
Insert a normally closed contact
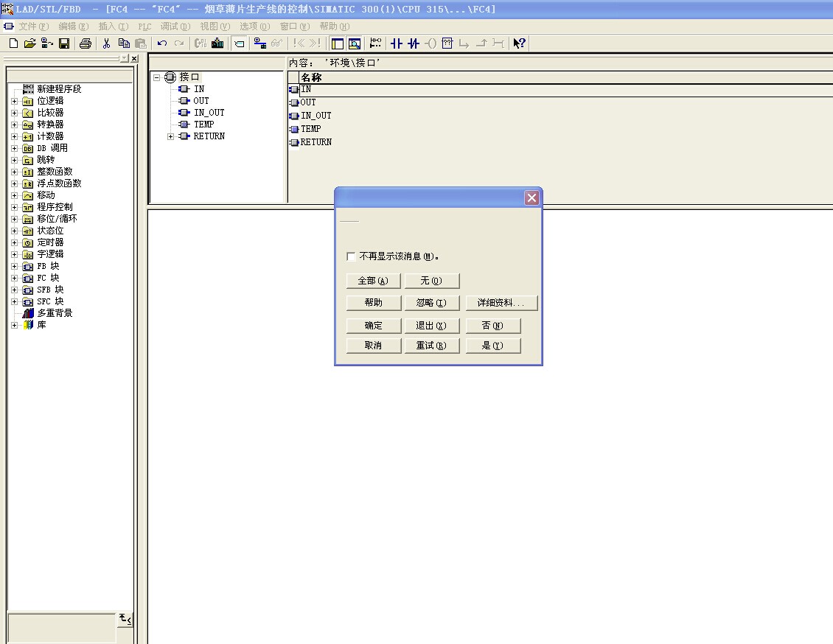click(414, 43)
